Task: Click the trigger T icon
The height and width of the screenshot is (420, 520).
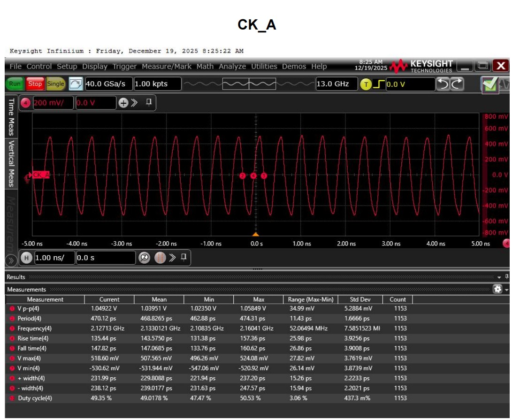Action: click(x=366, y=84)
